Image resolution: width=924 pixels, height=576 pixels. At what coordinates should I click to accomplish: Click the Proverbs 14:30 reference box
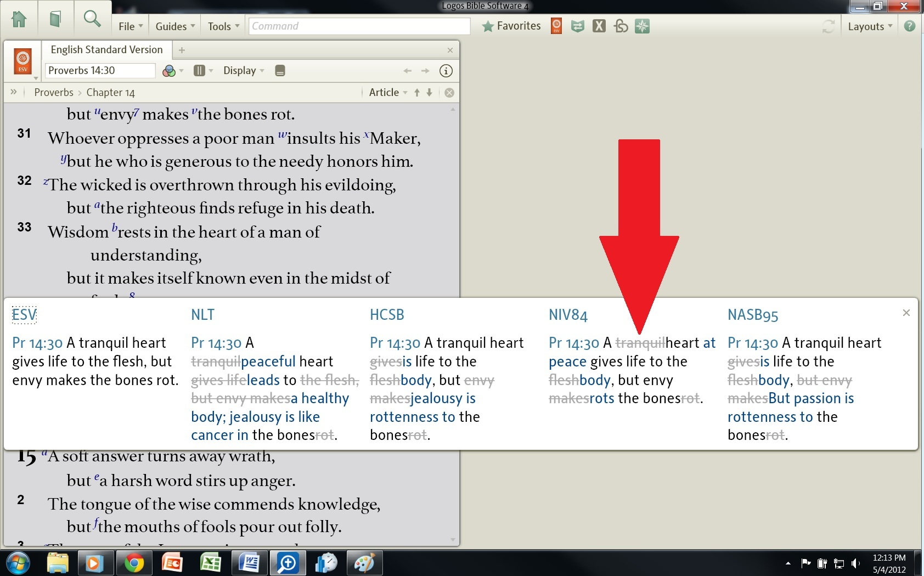coord(100,70)
